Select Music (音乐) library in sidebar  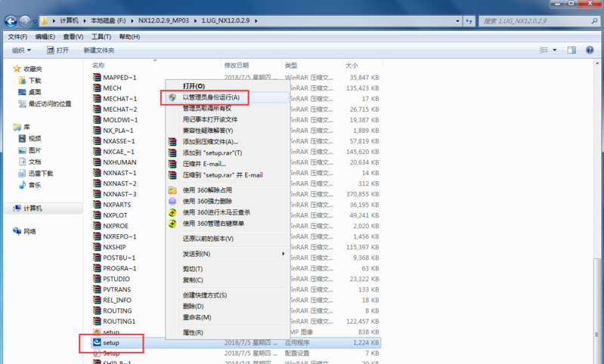point(35,185)
